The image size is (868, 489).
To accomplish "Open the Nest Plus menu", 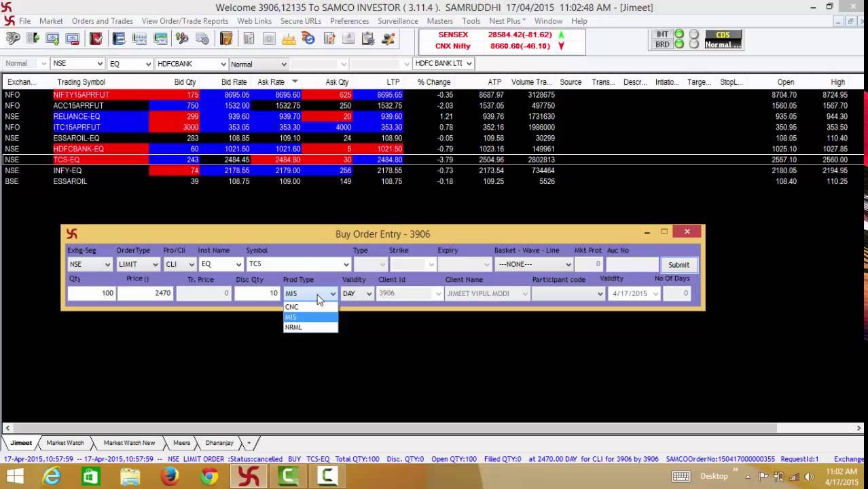I will tap(507, 21).
